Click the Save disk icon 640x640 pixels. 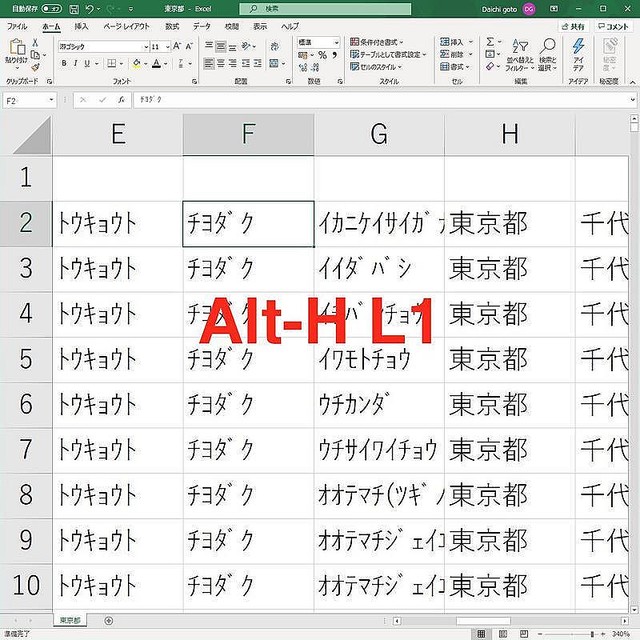[x=73, y=9]
